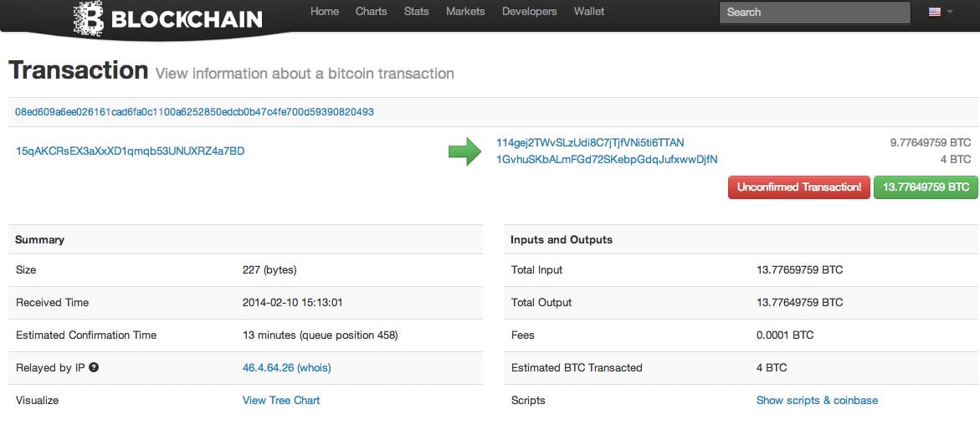Viewport: 980px width, 425px height.
Task: Go to the Home menu item
Action: pos(325,11)
